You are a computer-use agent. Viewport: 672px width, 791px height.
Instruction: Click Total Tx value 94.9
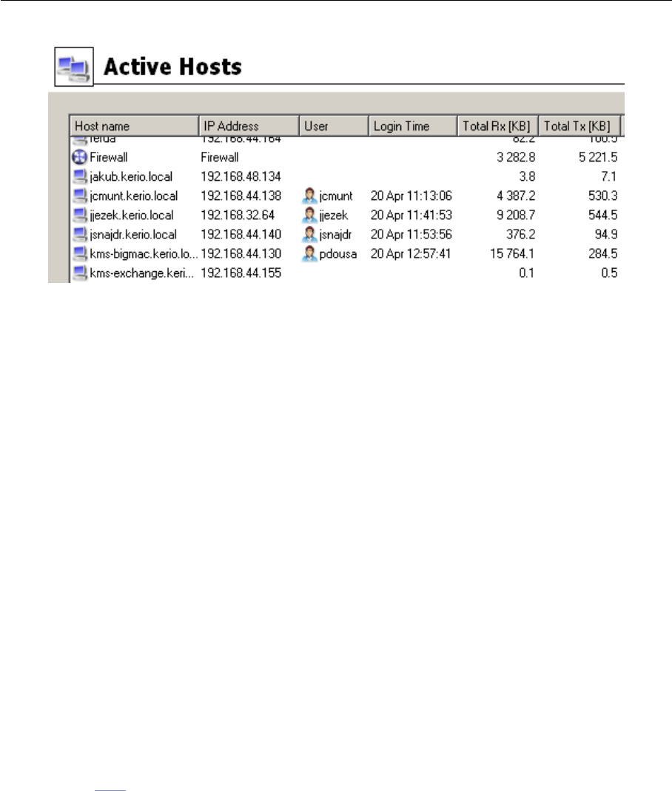pyautogui.click(x=606, y=235)
